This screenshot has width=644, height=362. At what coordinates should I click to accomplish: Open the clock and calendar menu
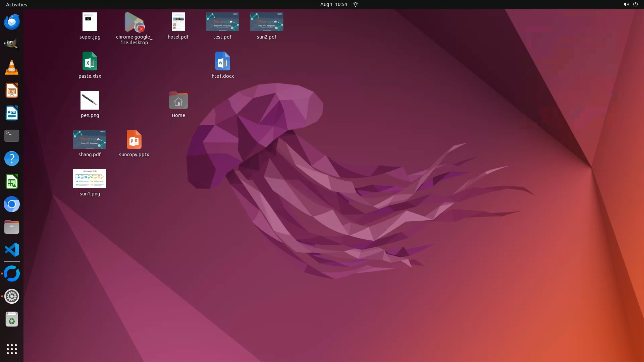coord(333,4)
